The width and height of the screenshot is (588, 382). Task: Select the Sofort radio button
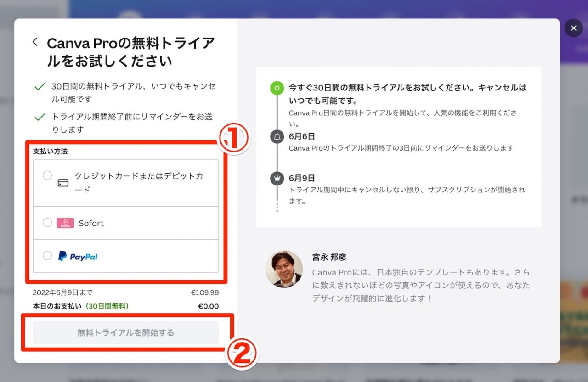pos(47,223)
